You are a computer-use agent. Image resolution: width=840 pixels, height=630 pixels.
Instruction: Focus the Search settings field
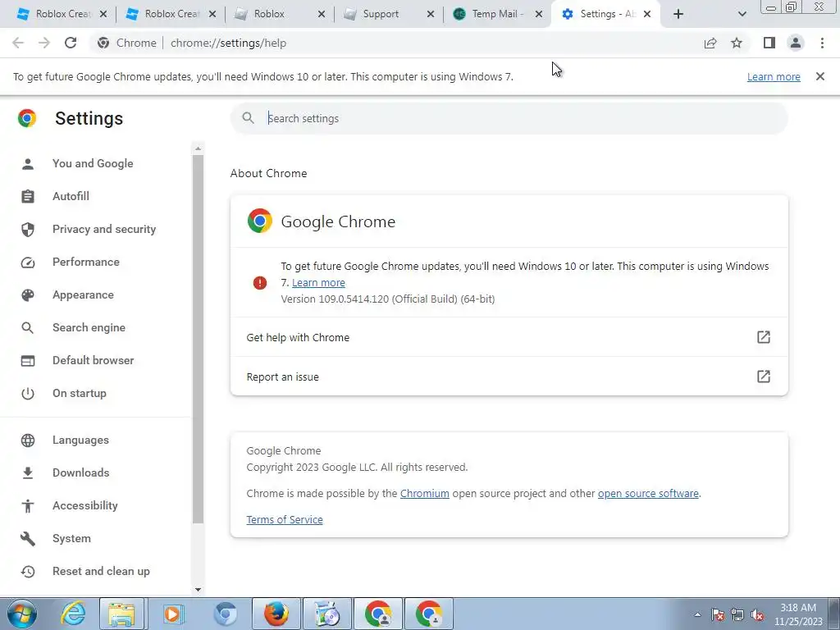(x=509, y=118)
